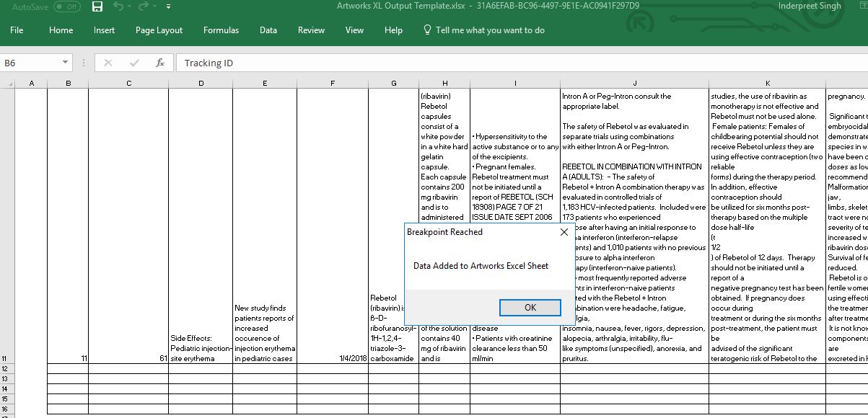The width and height of the screenshot is (868, 418).
Task: Select row 16 header
Action: (7, 409)
